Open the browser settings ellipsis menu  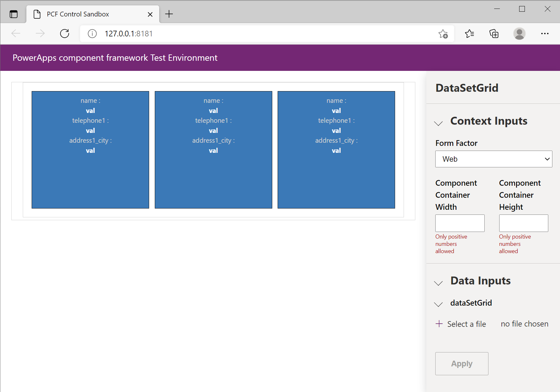point(545,34)
